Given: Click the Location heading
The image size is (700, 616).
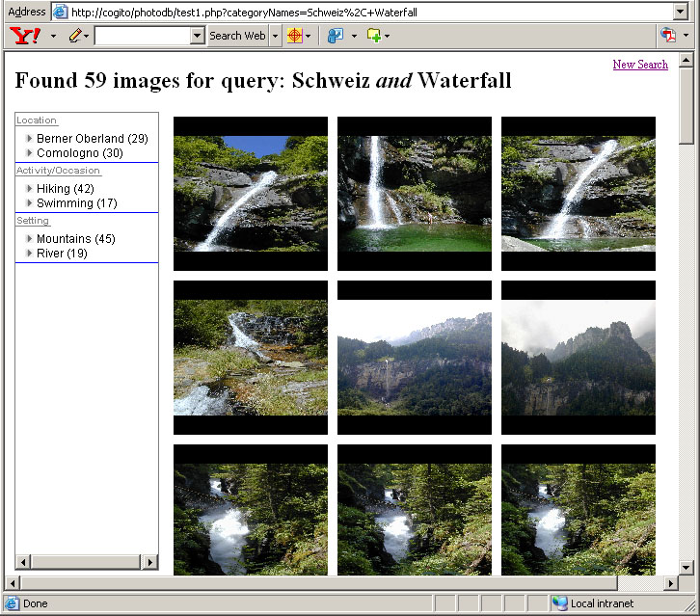Looking at the screenshot, I should pos(37,121).
